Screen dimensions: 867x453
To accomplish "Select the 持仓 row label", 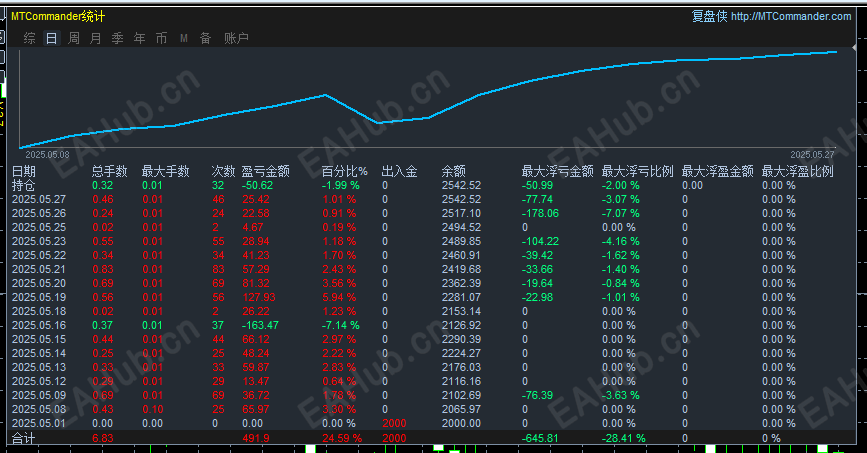I will pyautogui.click(x=24, y=185).
